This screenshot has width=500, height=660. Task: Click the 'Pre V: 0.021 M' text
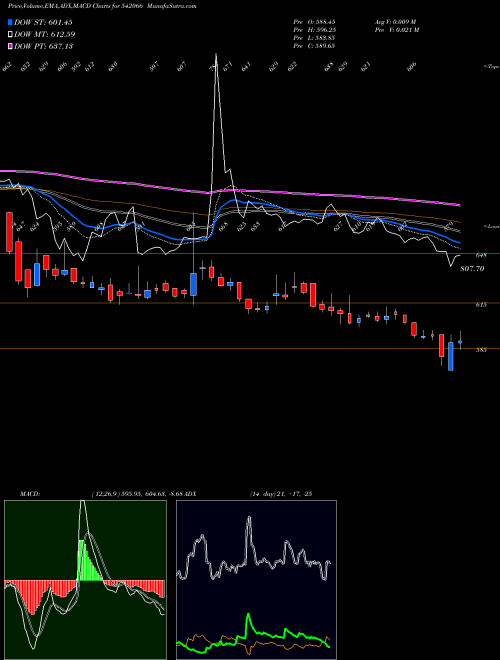[396, 30]
